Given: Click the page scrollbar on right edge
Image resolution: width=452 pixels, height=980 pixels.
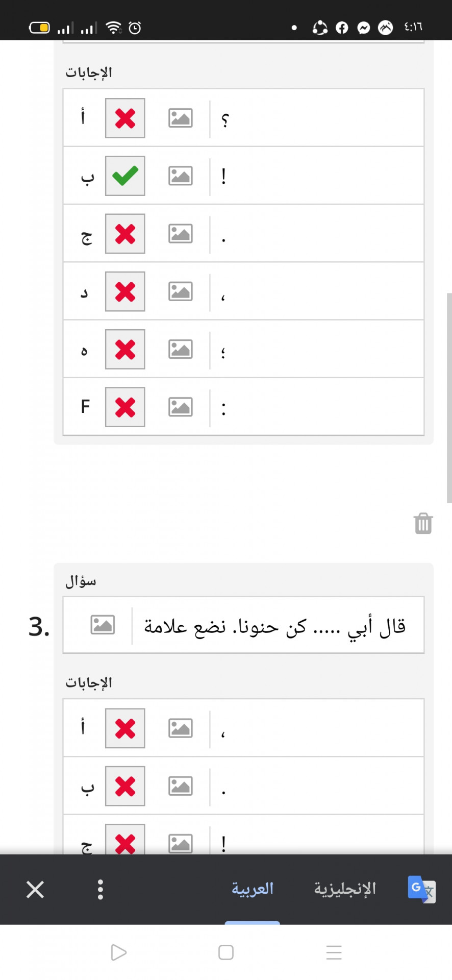Looking at the screenshot, I should click(449, 398).
